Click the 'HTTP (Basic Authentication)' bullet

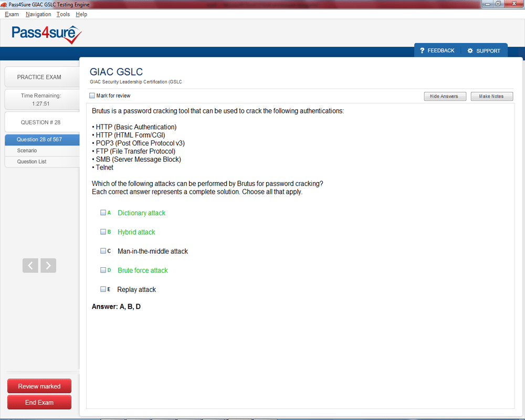[134, 127]
